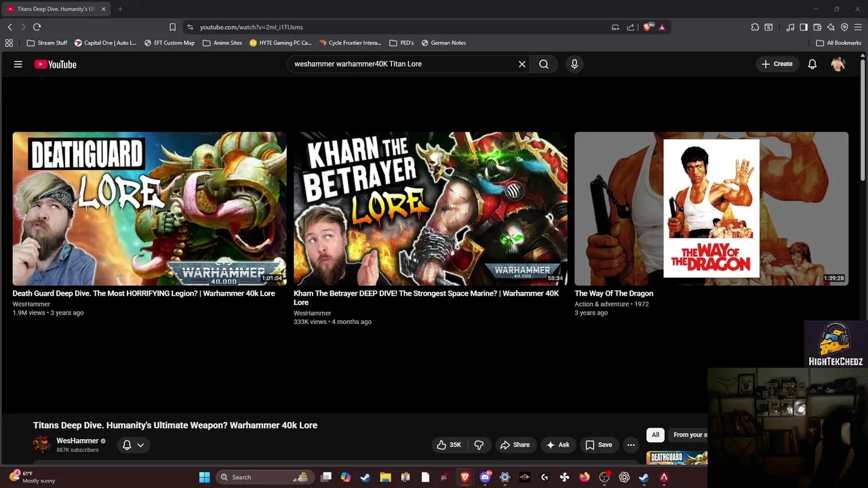868x488 pixels.
Task: Open the Death Guard Lore video thumbnail
Action: click(149, 209)
